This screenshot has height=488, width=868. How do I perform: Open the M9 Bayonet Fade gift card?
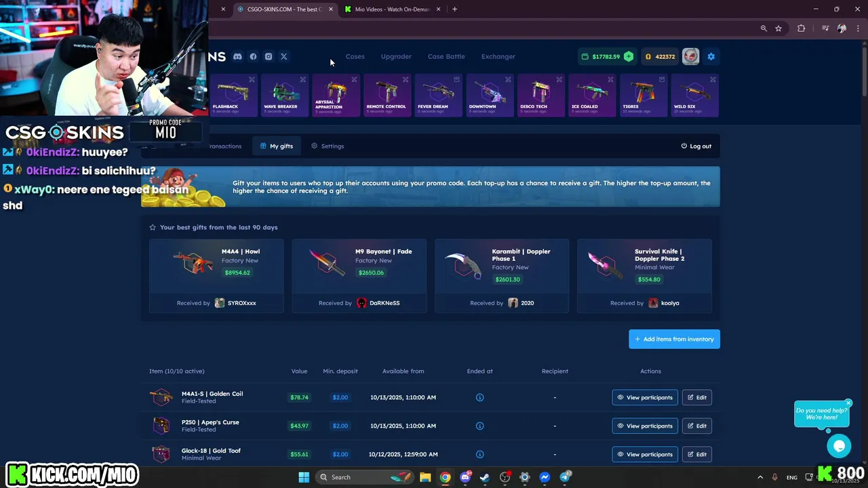tap(359, 276)
